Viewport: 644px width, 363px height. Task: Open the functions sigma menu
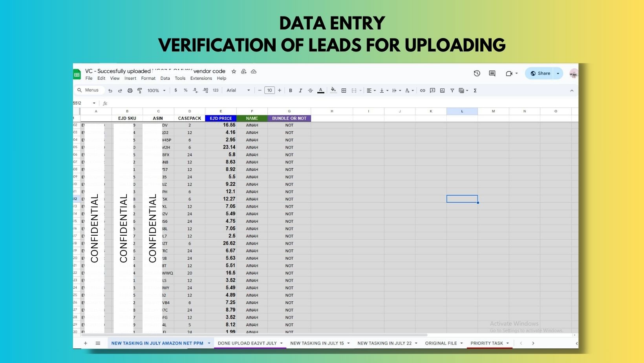click(x=475, y=90)
